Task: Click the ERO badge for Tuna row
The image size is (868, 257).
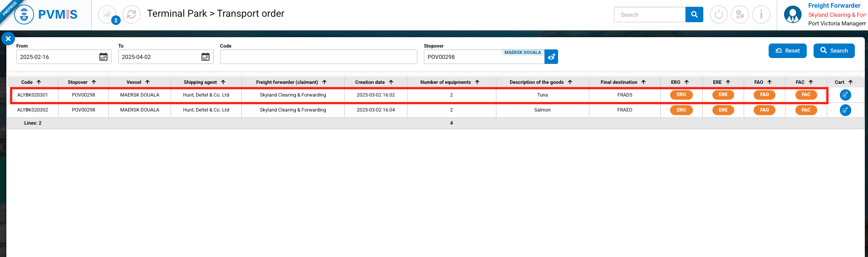Action: [681, 95]
